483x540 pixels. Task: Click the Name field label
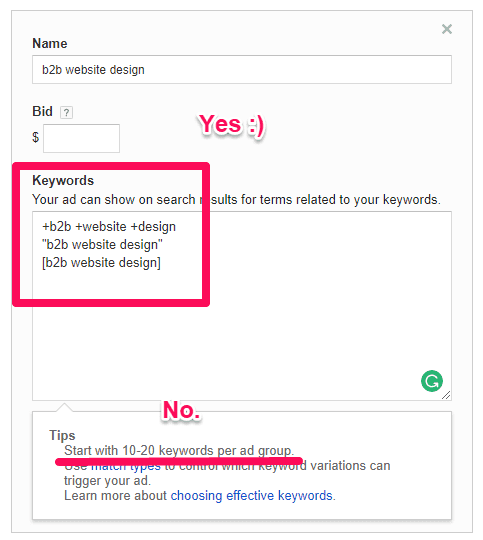(50, 43)
